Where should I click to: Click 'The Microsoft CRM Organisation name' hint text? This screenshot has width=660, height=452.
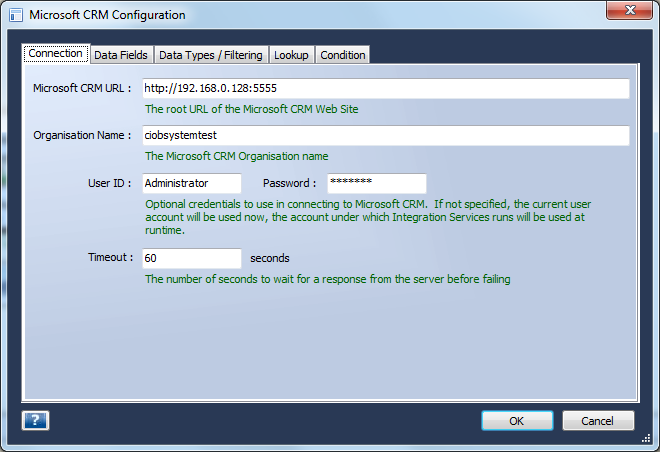pos(237,156)
